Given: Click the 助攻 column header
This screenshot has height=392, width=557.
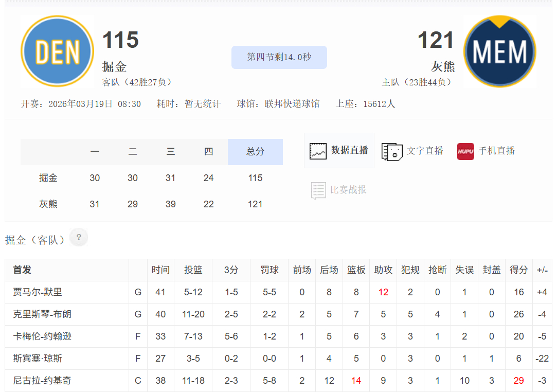Looking at the screenshot, I should click(383, 270).
